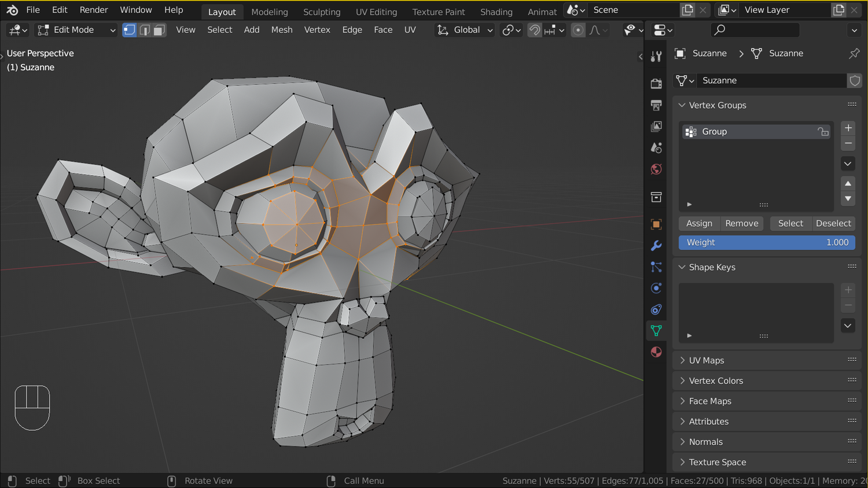Click the Suzanne mesh name field
868x488 pixels.
(x=771, y=80)
